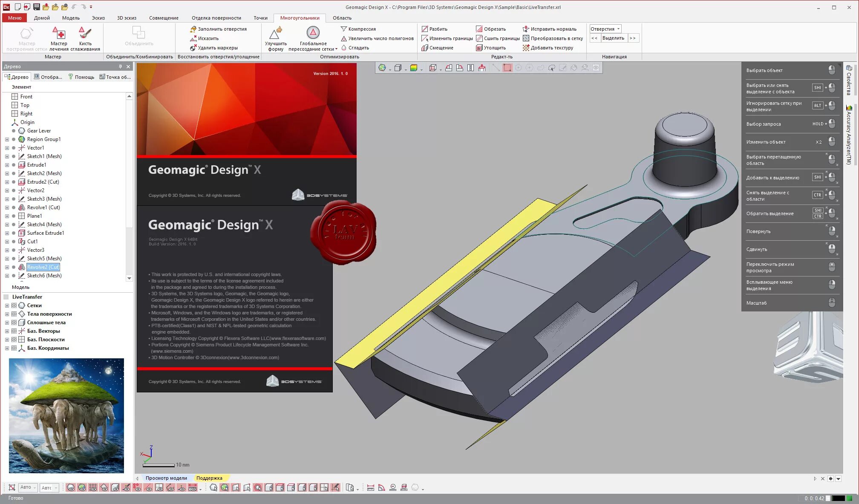The width and height of the screenshot is (859, 504).
Task: Switch to the Поддержка bottom tab
Action: (209, 478)
